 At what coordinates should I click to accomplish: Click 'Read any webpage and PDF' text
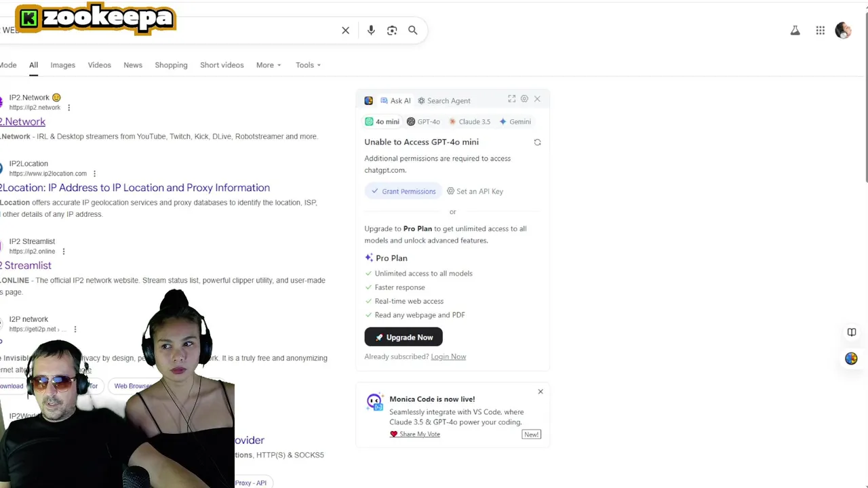(420, 315)
